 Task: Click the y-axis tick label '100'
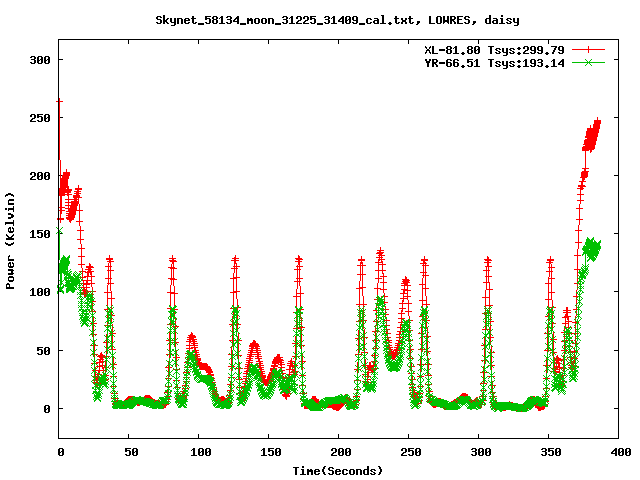[40, 292]
